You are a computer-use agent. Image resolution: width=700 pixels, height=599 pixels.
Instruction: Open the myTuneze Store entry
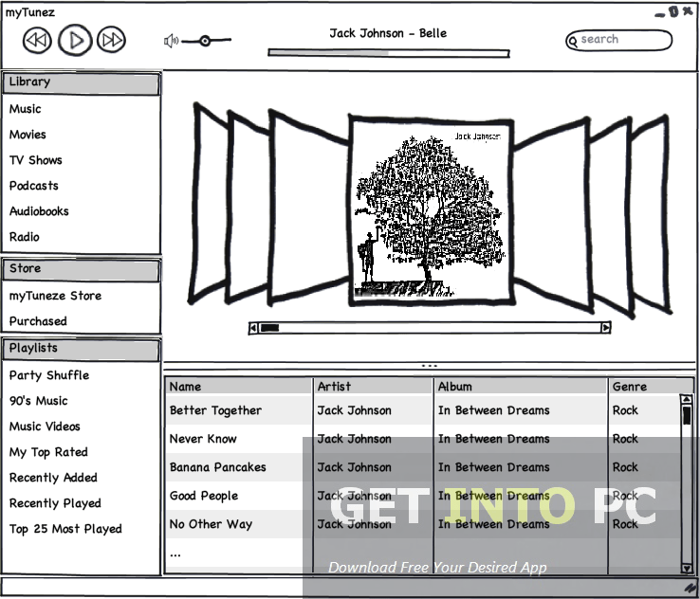coord(55,296)
